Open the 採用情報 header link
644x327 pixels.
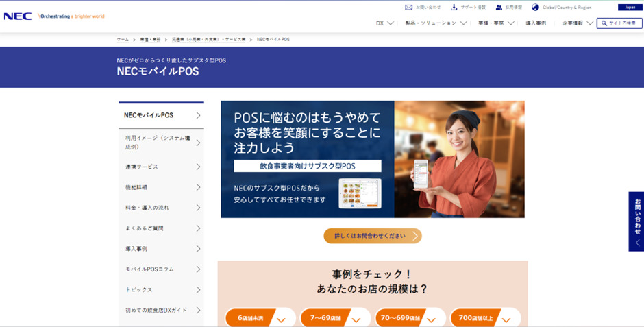click(513, 8)
